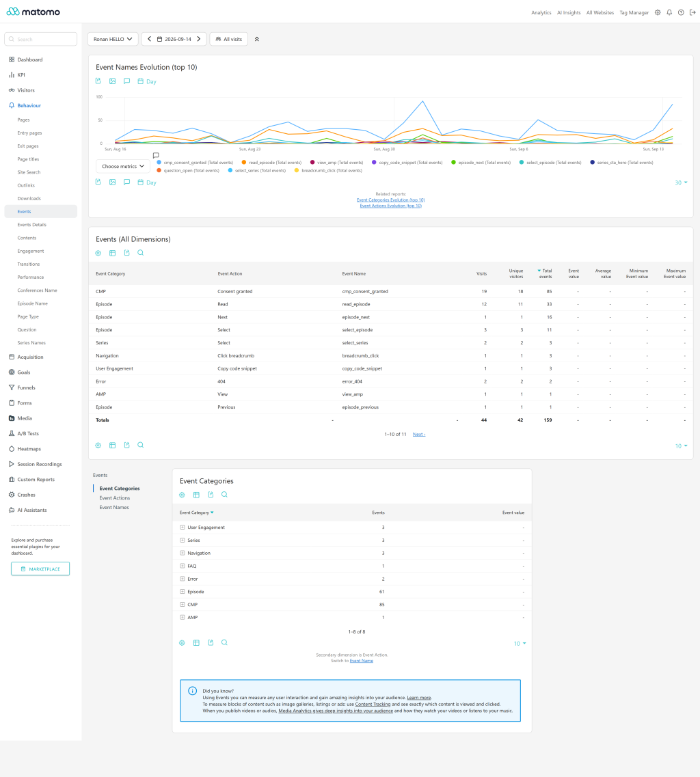The image size is (700, 777).
Task: Click the search icon in Event Categories report
Action: point(225,495)
